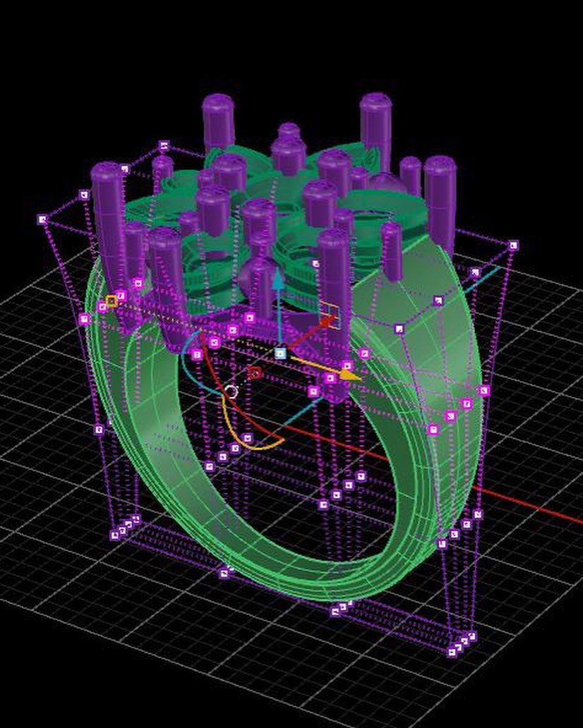Select the light-blue gizmo center square
The image size is (583, 728).
(280, 353)
